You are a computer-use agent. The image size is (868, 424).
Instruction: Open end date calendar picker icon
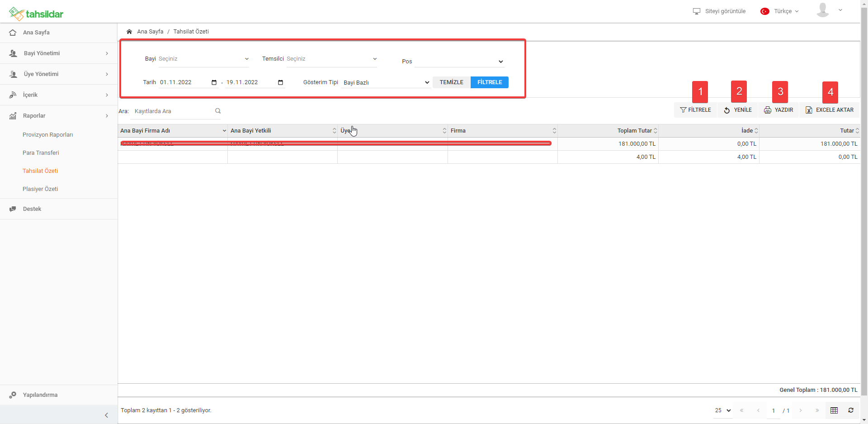(x=280, y=82)
